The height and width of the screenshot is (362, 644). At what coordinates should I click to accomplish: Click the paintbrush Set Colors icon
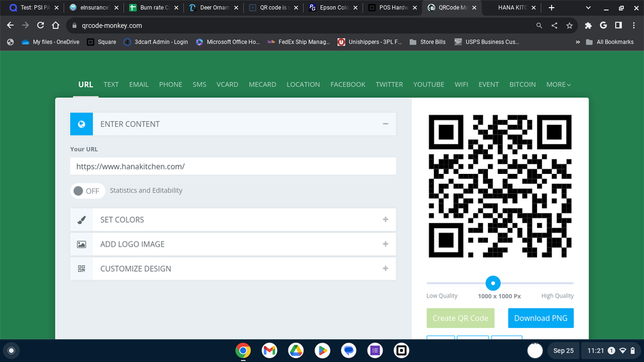pos(81,220)
